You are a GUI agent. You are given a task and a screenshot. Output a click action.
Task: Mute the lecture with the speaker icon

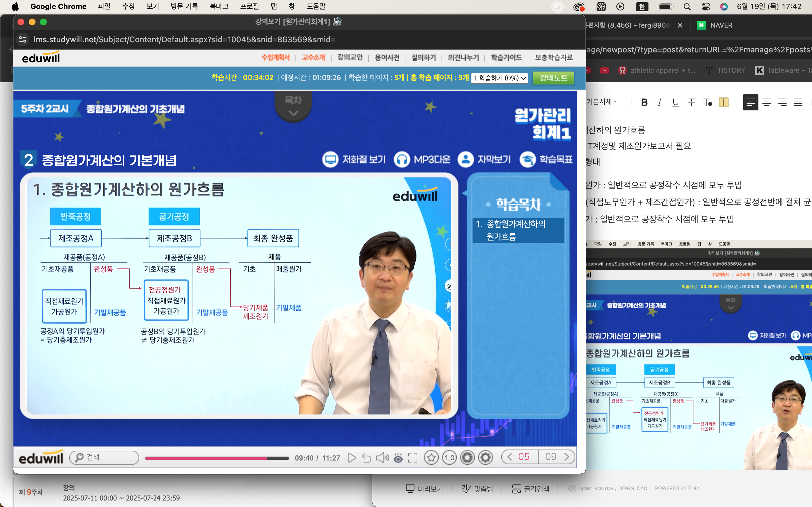pyautogui.click(x=382, y=458)
